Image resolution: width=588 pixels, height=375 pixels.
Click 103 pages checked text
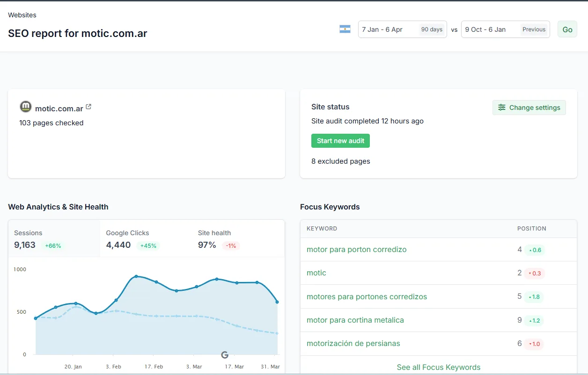tap(51, 123)
